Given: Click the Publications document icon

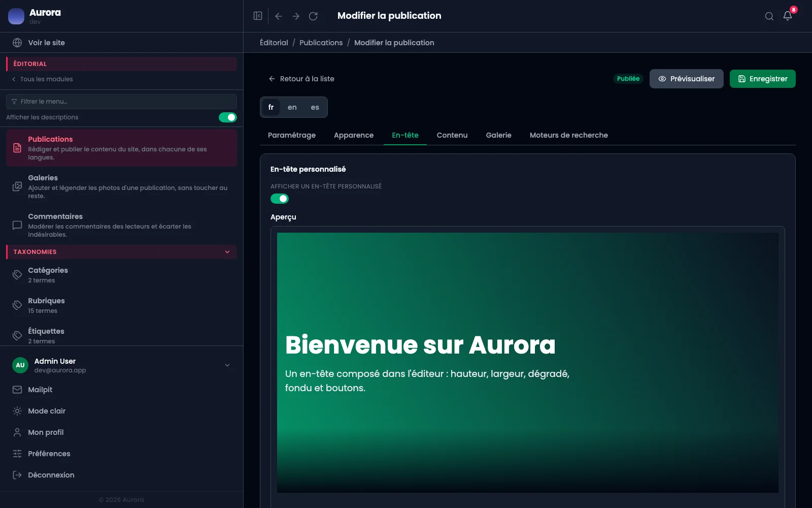Looking at the screenshot, I should [17, 148].
